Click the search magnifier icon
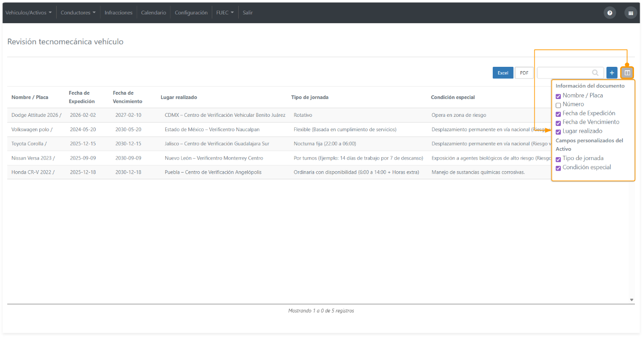The width and height of the screenshot is (644, 337). [x=595, y=73]
